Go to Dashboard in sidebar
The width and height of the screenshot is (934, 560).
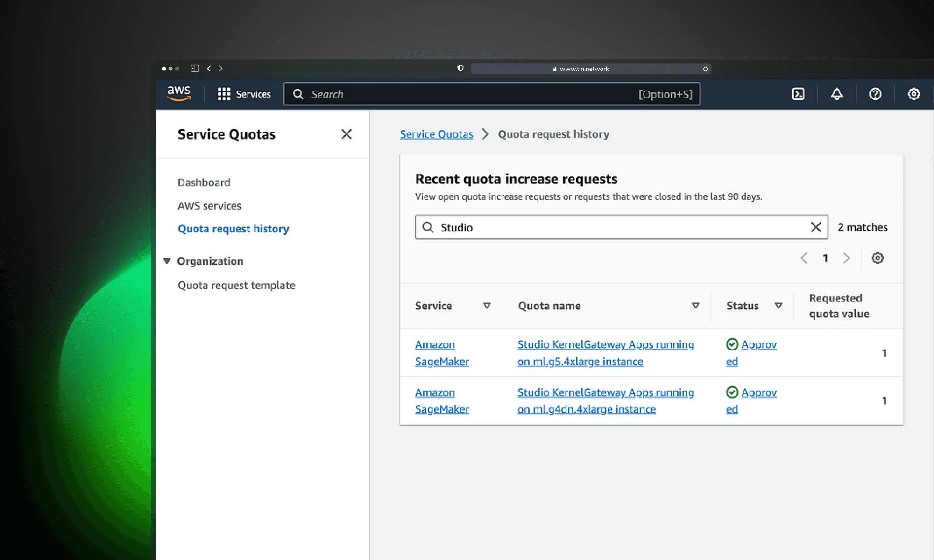click(204, 182)
